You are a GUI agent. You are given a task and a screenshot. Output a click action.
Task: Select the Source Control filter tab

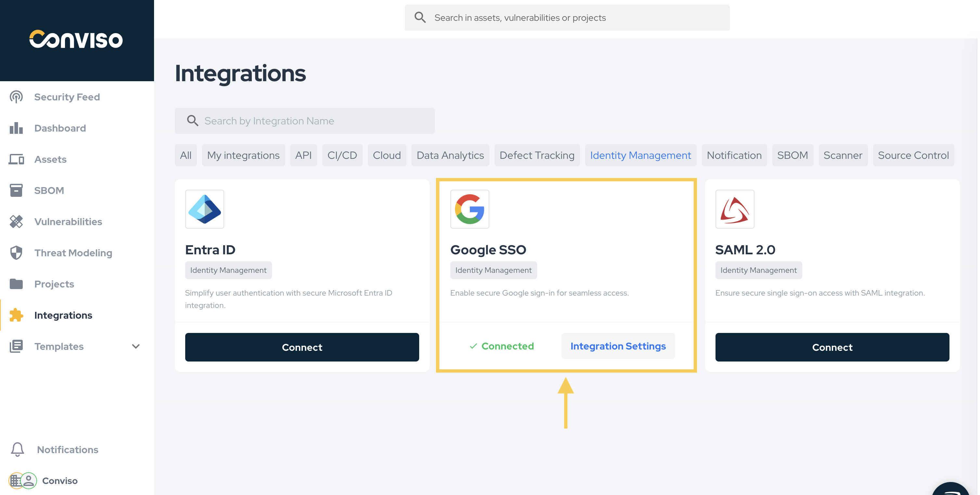pos(913,155)
